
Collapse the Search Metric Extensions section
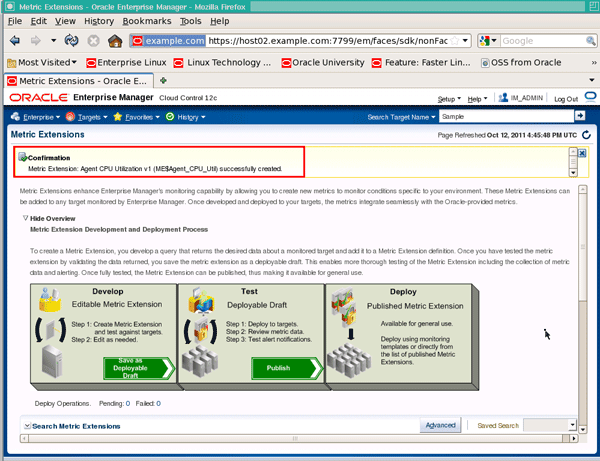coord(27,426)
